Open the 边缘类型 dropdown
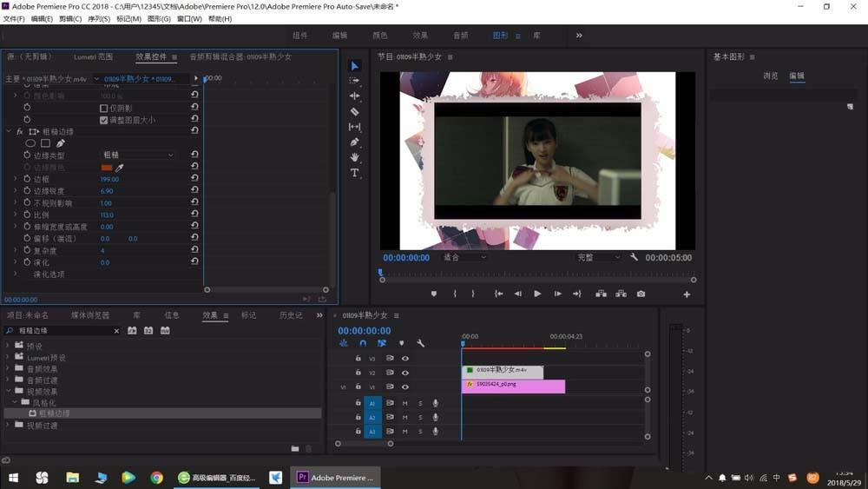Screen dimensions: 868x489 click(137, 155)
